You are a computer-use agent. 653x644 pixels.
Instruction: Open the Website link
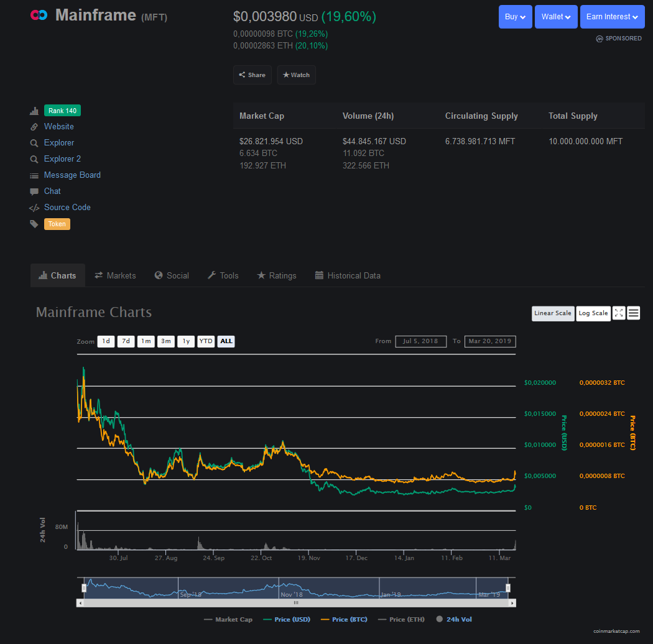pyautogui.click(x=58, y=127)
